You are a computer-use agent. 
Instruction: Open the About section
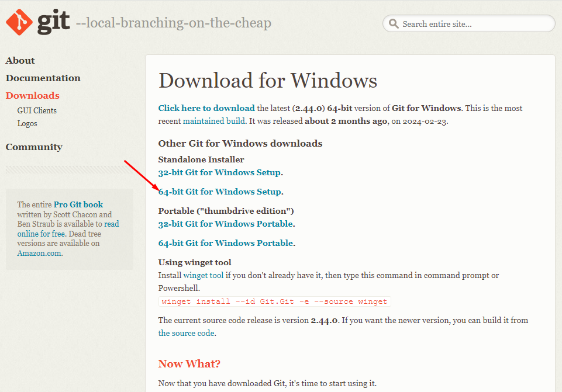20,61
